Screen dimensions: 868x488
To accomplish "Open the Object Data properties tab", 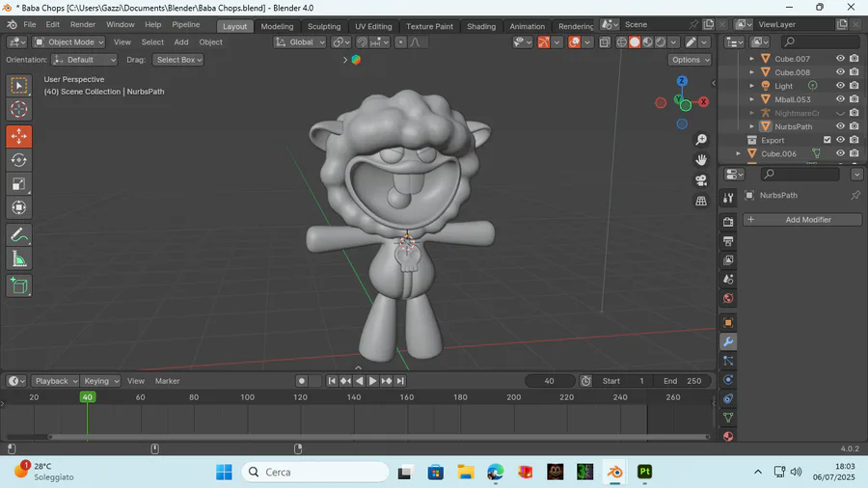I will [728, 418].
